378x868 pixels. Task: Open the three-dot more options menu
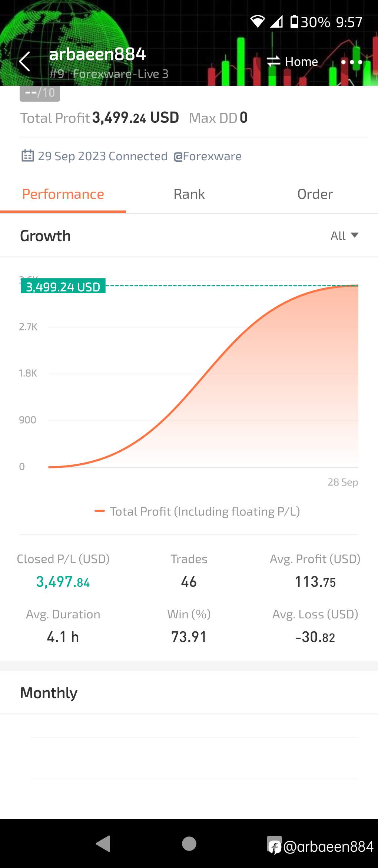[351, 62]
